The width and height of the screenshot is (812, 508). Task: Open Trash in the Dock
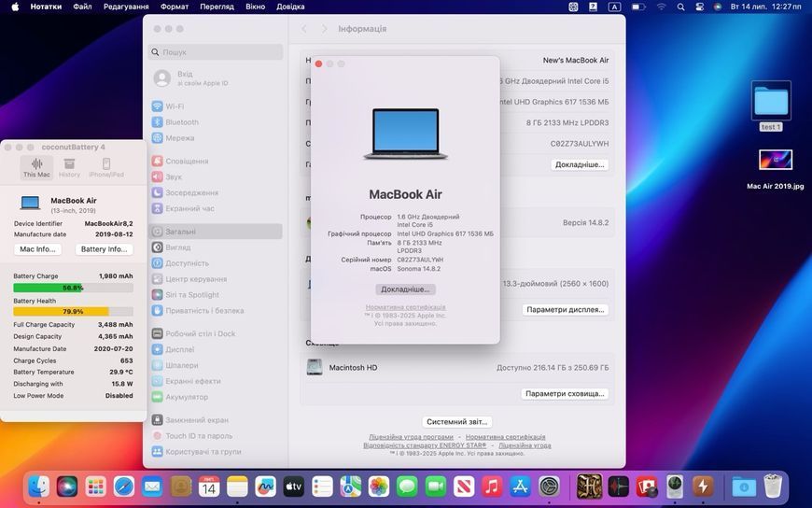(x=773, y=487)
